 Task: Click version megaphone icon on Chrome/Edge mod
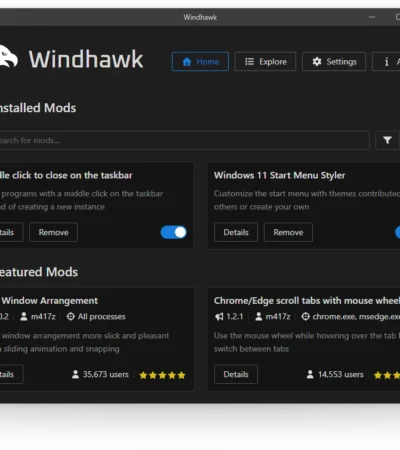pos(219,317)
